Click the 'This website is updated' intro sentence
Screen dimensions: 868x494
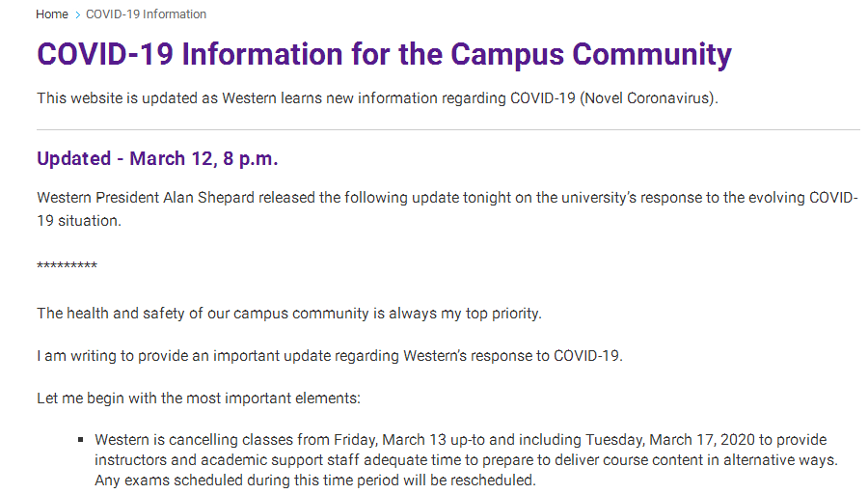pyautogui.click(x=377, y=98)
